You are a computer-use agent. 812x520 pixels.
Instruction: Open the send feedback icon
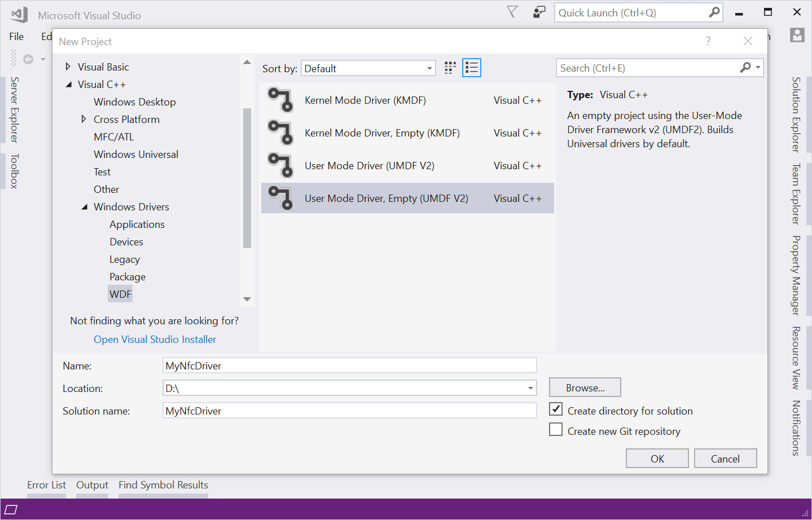click(539, 12)
